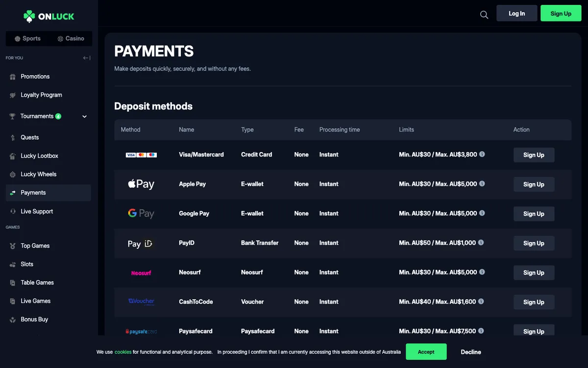Click the "Deposit methods" heading

point(153,106)
